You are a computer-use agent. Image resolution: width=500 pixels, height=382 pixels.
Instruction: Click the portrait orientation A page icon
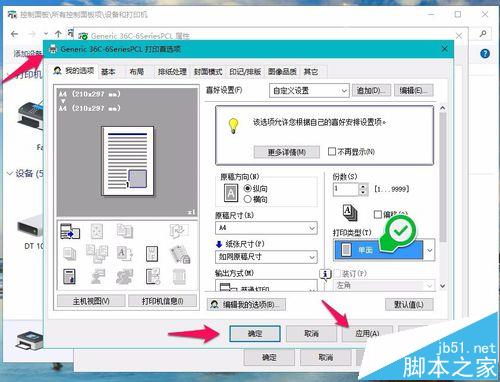(231, 193)
